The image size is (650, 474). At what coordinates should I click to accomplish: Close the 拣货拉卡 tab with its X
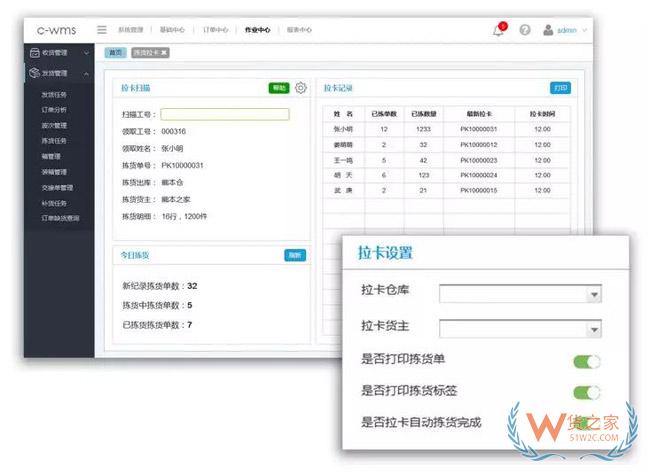click(164, 53)
